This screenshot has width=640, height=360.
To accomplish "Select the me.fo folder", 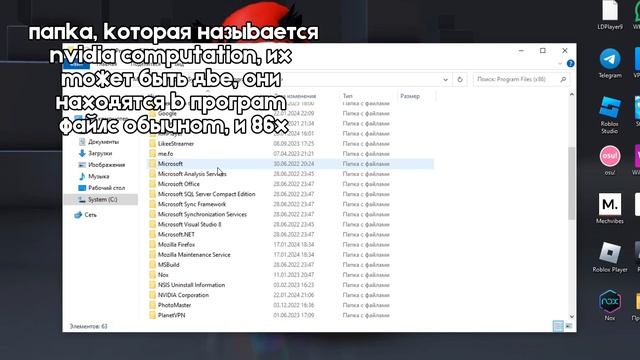I will tap(291, 154).
